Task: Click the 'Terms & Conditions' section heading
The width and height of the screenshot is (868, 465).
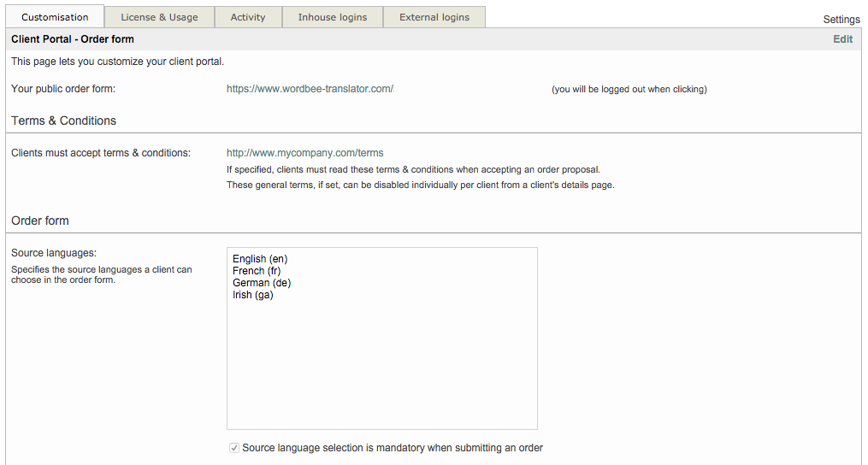Action: pyautogui.click(x=64, y=121)
